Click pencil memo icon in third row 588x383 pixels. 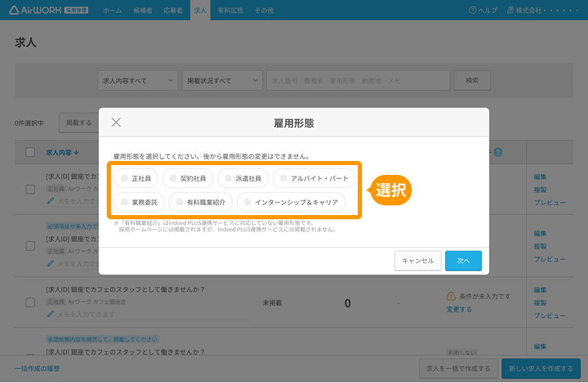pyautogui.click(x=50, y=314)
